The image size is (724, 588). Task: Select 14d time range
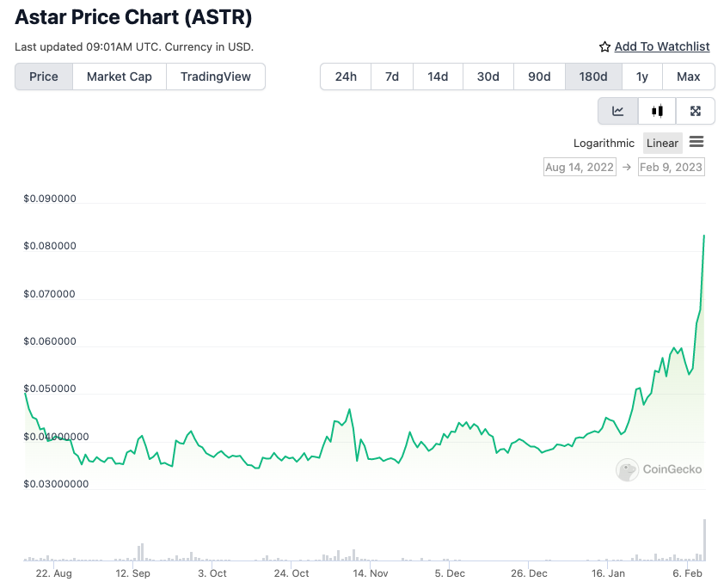tap(438, 77)
